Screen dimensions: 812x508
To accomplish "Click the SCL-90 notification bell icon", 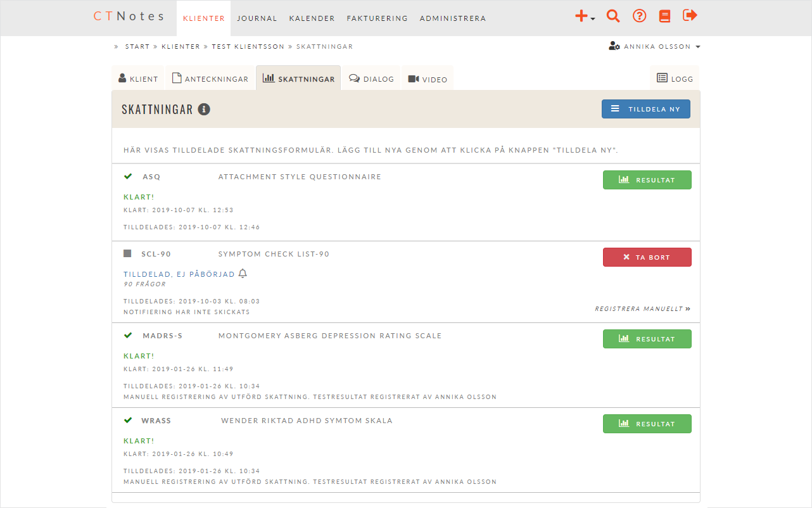I will [x=243, y=274].
